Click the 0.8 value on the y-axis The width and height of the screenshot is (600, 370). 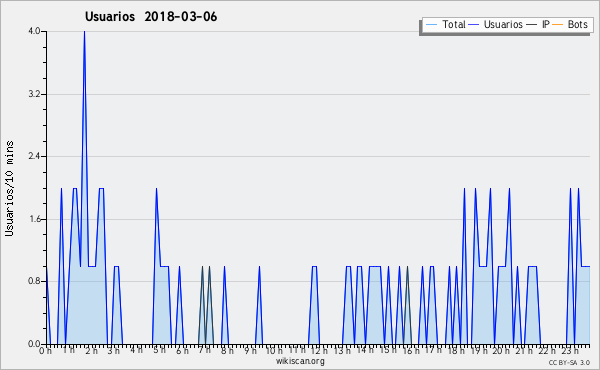tap(34, 281)
